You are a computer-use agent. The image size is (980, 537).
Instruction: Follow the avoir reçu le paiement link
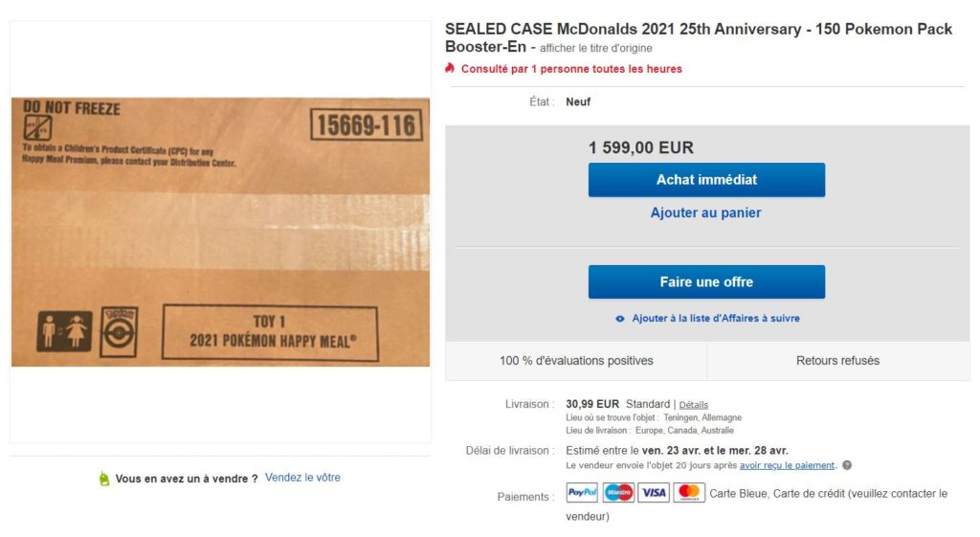pos(788,466)
